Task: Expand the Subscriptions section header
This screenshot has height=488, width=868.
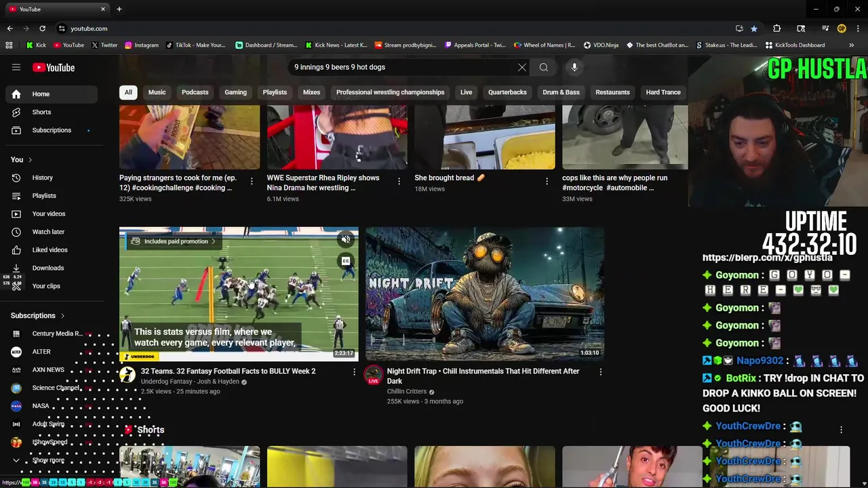Action: click(38, 316)
